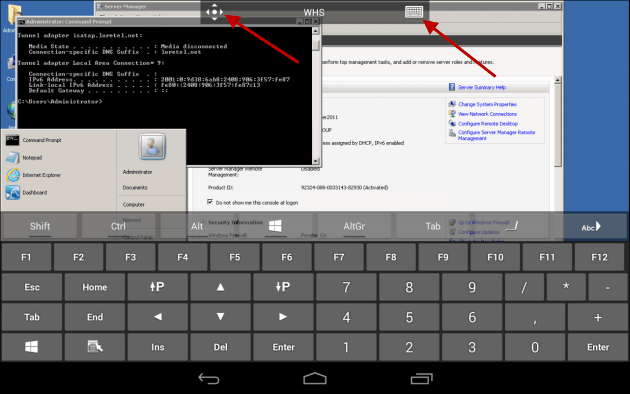Screen dimensions: 630x394
Task: Tap the numpad slash key
Action: click(x=524, y=287)
